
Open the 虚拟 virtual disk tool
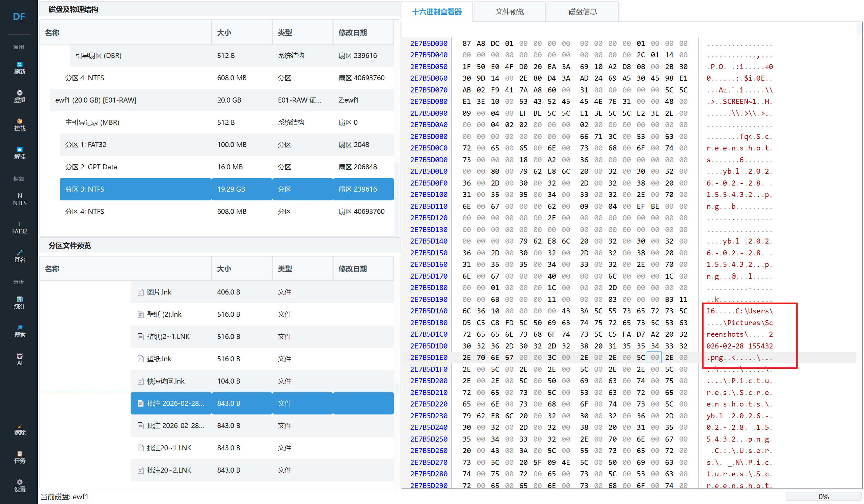point(20,96)
